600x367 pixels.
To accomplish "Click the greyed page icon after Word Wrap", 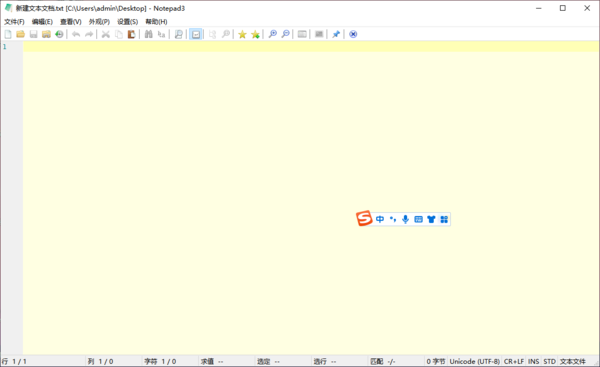I will 213,34.
